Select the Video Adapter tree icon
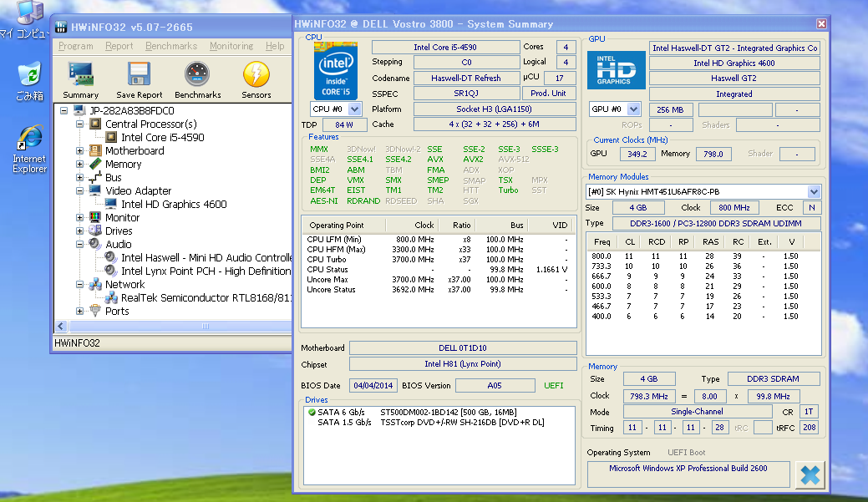 click(96, 190)
